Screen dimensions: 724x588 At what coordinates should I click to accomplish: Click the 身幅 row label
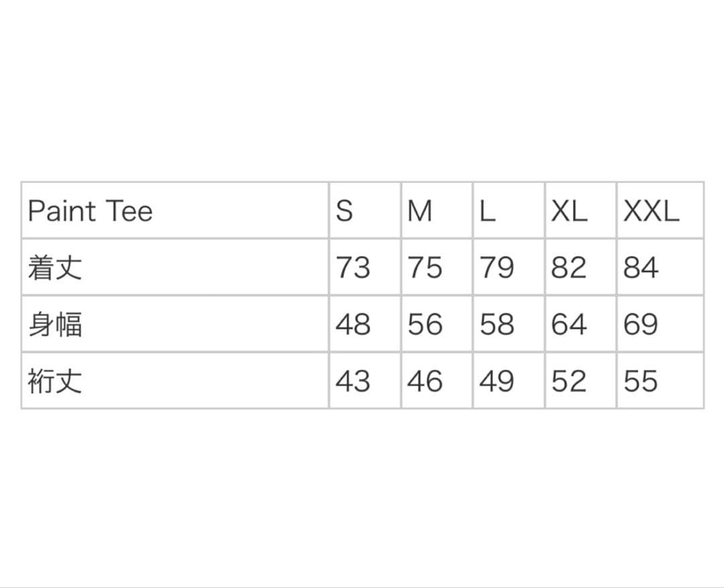click(55, 324)
